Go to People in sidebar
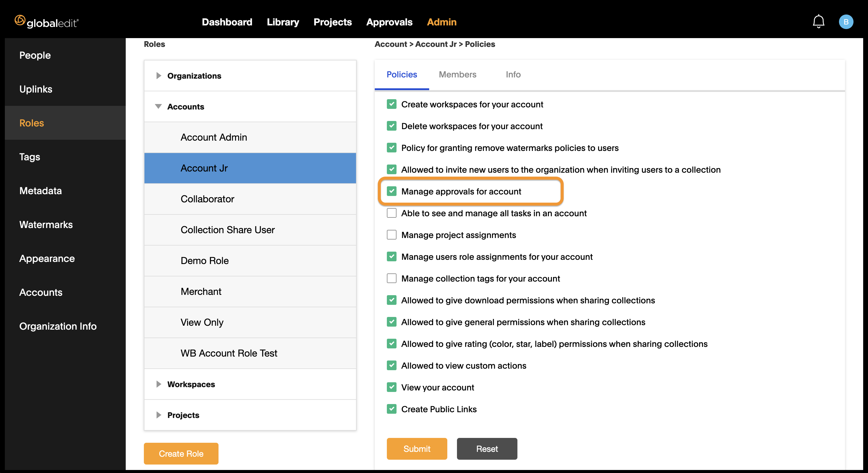 [x=65, y=55]
